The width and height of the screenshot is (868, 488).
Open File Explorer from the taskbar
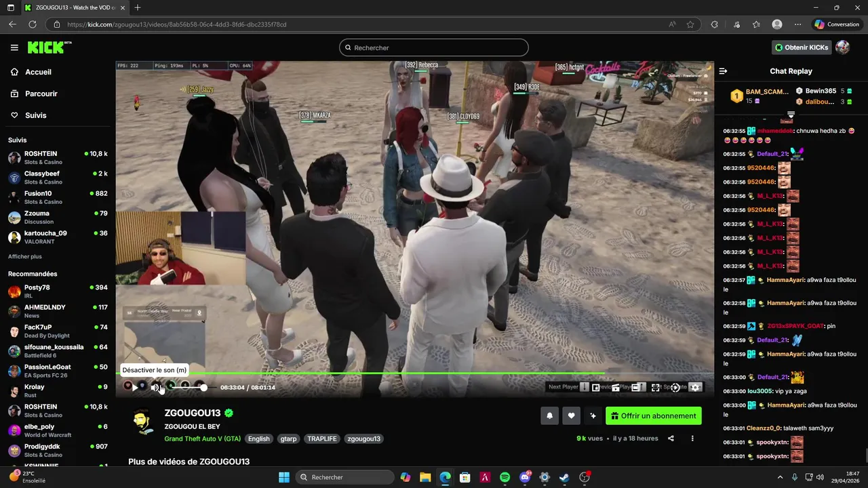coord(425,477)
